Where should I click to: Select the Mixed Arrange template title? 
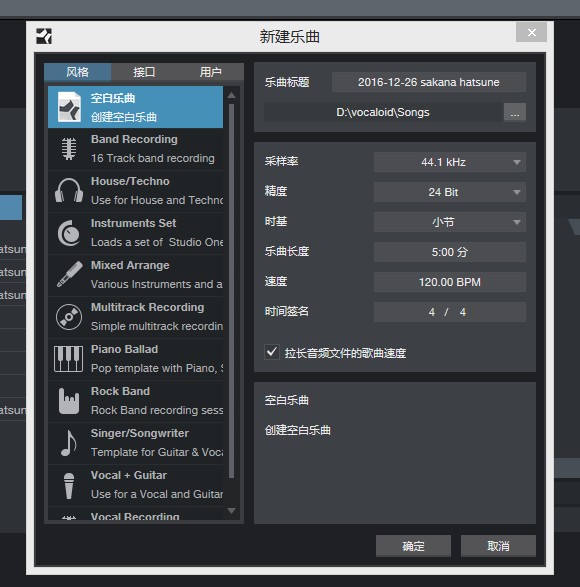[x=130, y=265]
